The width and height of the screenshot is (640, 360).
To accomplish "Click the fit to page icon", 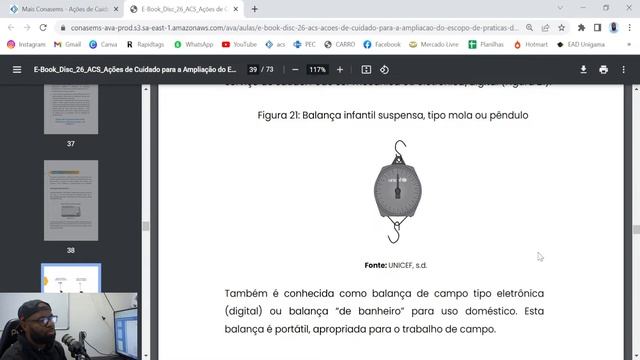I will tap(366, 70).
